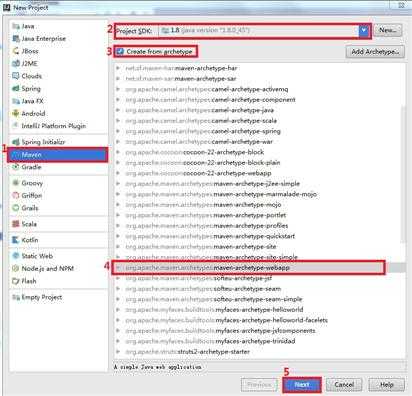Expand the camel-archetype-activemq node

[x=118, y=89]
